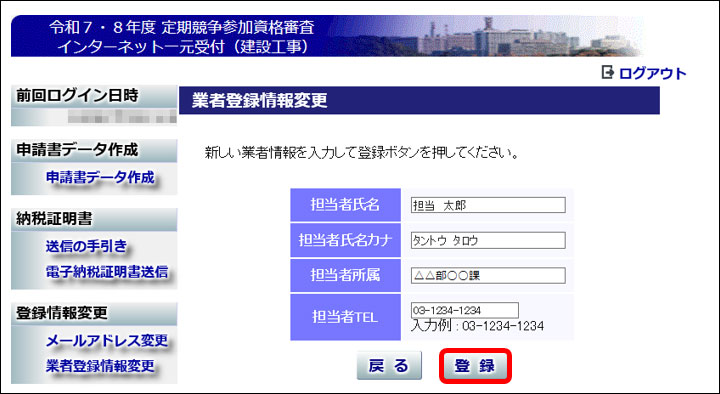Click the 担当者氏名カナ input field
Screen dimensions: 720x394
(488, 240)
